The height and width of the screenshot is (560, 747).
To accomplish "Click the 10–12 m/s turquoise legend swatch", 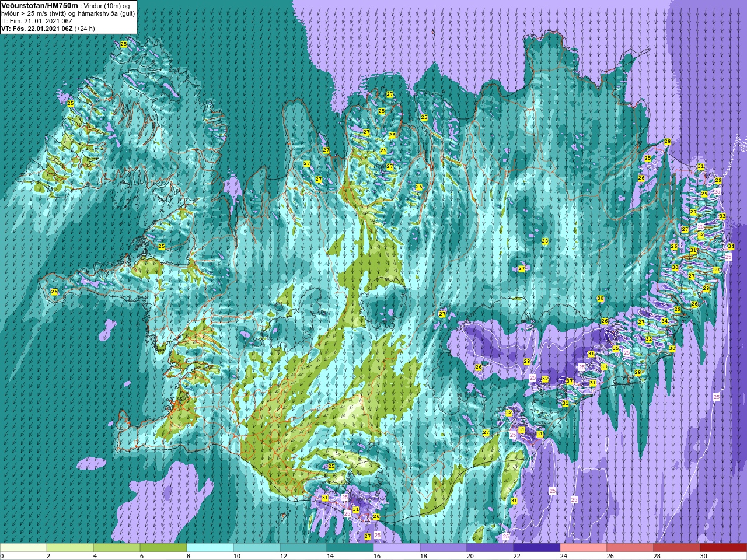I will coord(257,548).
